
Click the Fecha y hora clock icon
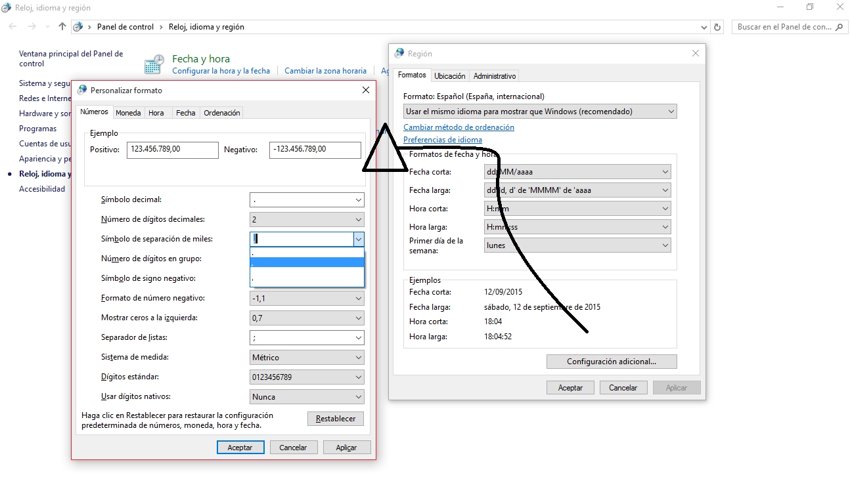tap(153, 64)
